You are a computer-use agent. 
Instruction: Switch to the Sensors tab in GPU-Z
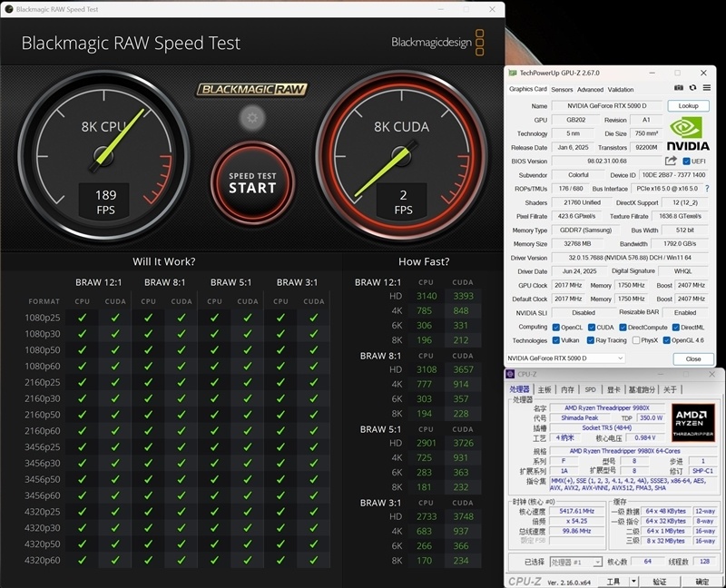pos(562,90)
